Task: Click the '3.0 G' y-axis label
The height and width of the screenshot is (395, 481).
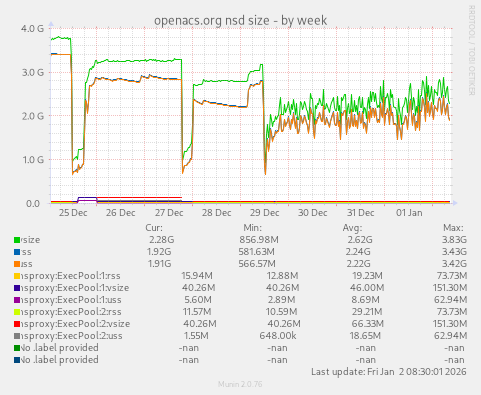Action: 33,72
